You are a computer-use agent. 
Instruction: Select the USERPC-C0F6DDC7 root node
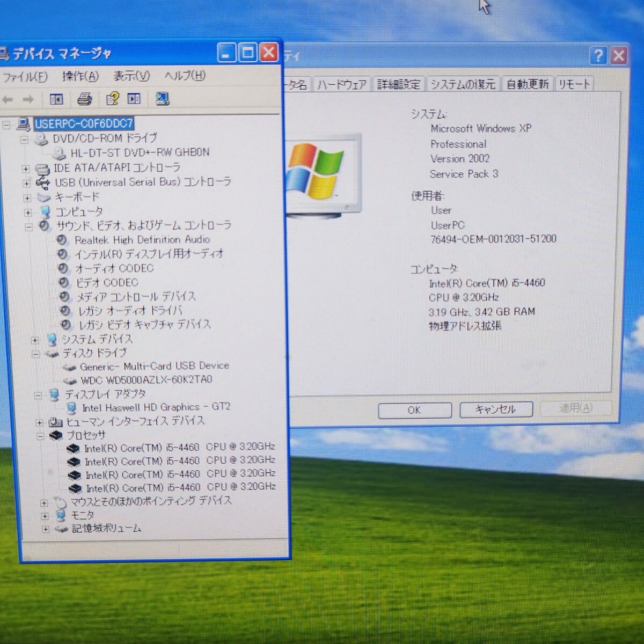84,123
